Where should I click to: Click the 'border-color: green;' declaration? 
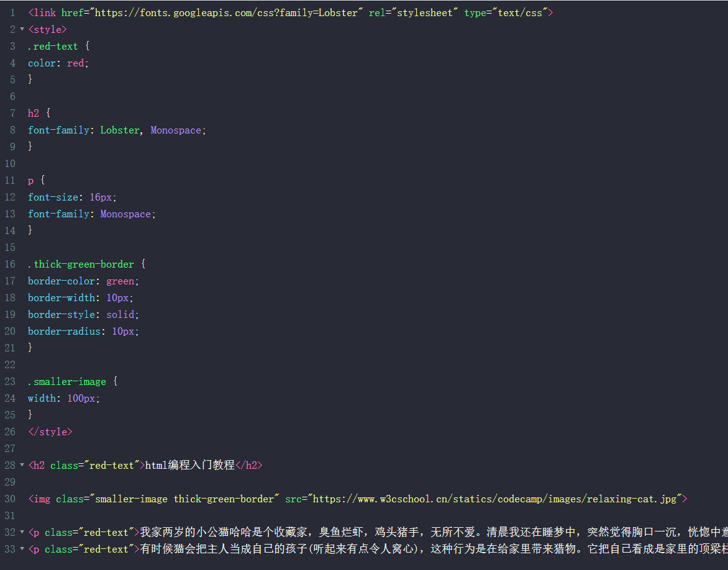click(84, 281)
